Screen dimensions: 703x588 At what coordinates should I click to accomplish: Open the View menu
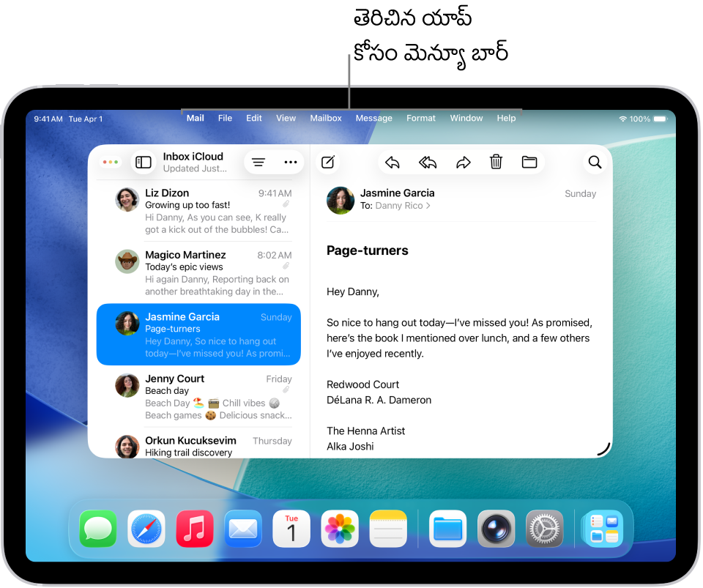tap(286, 118)
